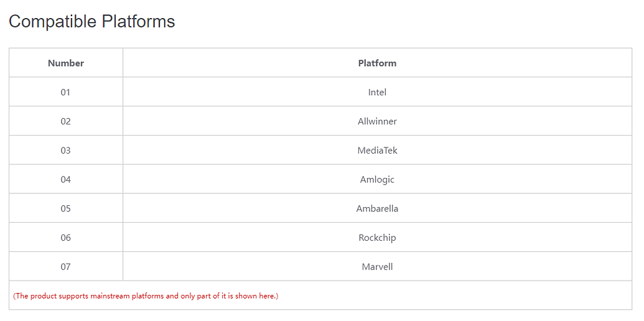Viewport: 644px width, 321px height.
Task: Click row number 06 cell
Action: (x=66, y=238)
